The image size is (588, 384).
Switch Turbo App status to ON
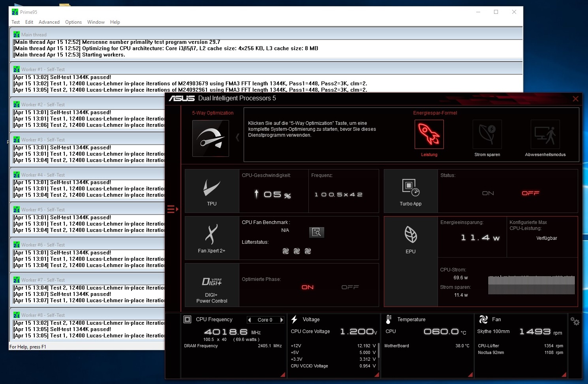[488, 193]
